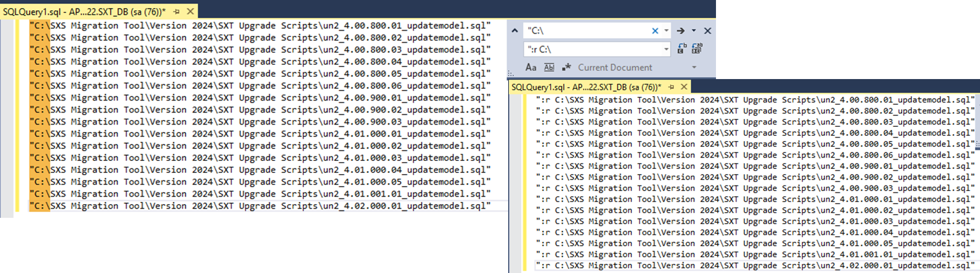Viewport: 980px width, 273px height.
Task: Close the left SQLQuery1.sql tab
Action: click(190, 11)
